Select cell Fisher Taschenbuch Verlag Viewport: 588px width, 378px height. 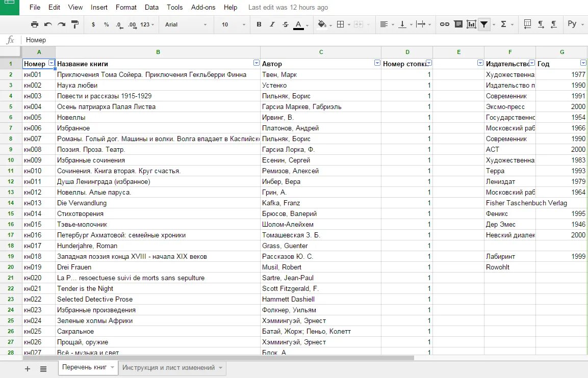(510, 203)
